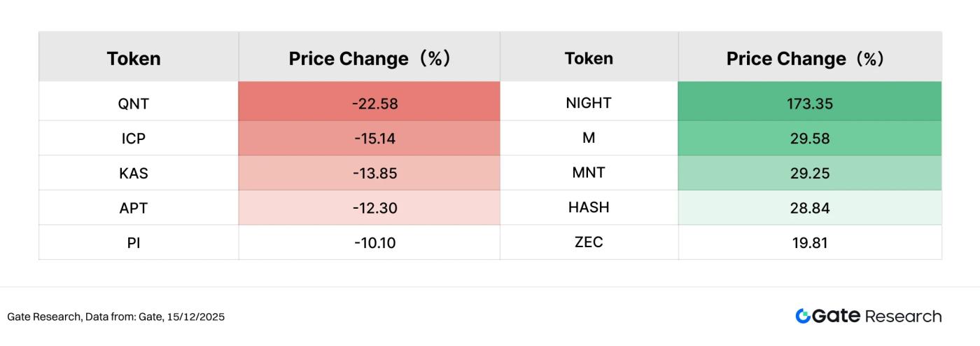Click the 29.58 price change cell
Image resolution: width=980 pixels, height=346 pixels.
[x=809, y=139]
